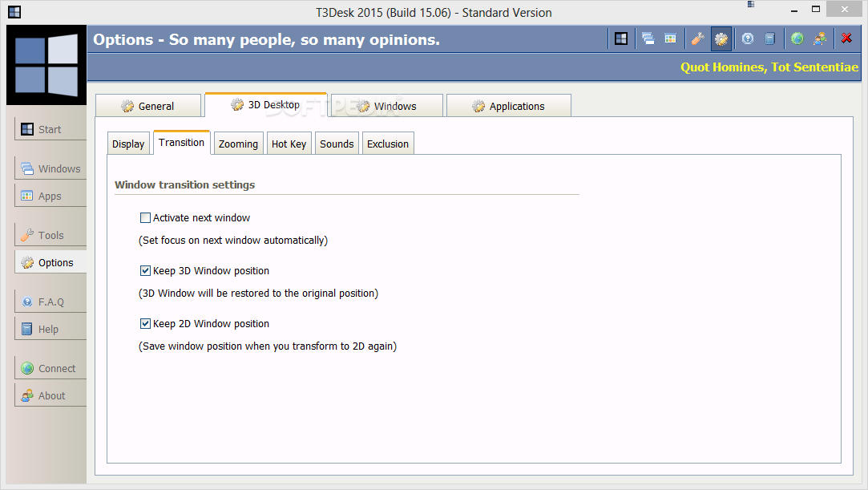The width and height of the screenshot is (868, 490).
Task: Click the Options header title text
Action: (x=266, y=40)
